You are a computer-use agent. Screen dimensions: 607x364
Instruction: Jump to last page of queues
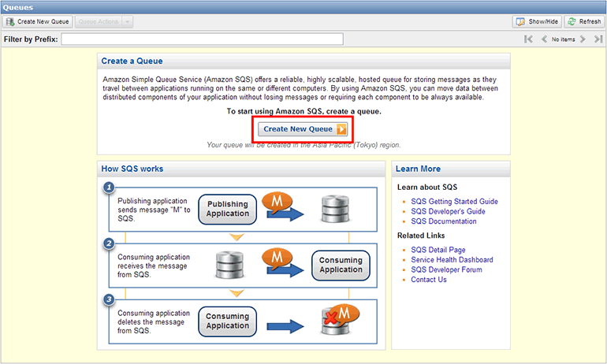[x=598, y=39]
